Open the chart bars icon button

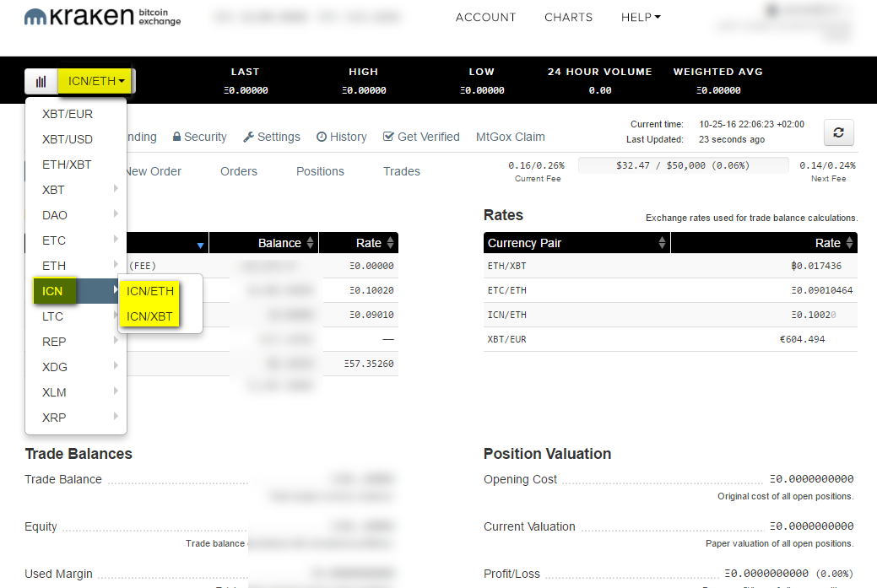[x=41, y=82]
